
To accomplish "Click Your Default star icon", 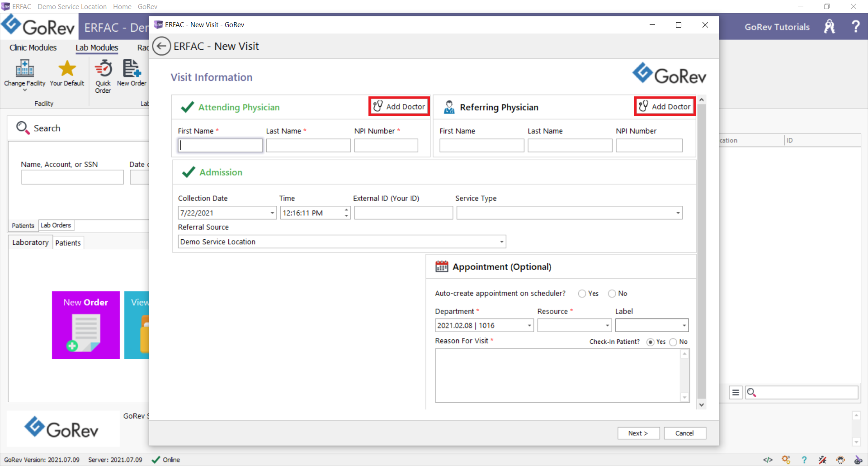I will [67, 68].
